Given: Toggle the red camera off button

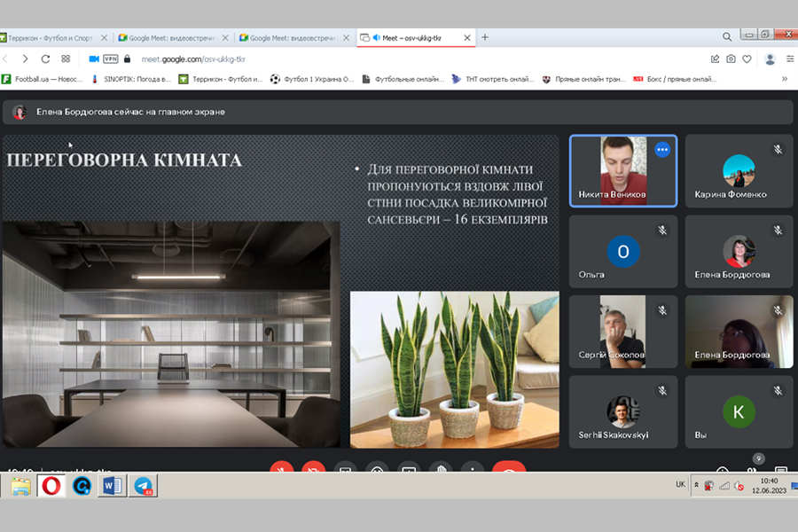Looking at the screenshot, I should coord(313,469).
